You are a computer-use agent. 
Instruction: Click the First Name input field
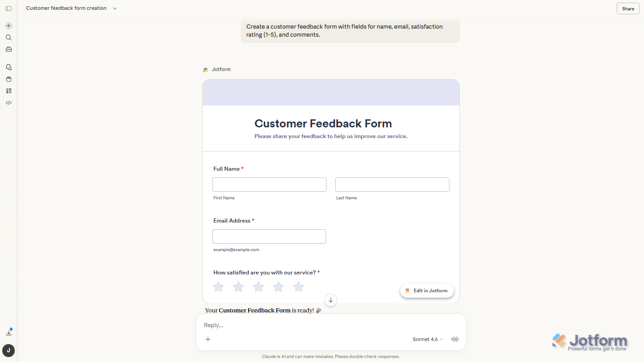point(269,184)
